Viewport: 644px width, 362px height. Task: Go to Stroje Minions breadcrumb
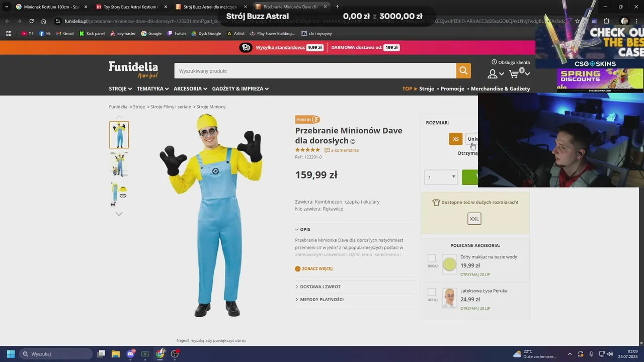point(211,107)
